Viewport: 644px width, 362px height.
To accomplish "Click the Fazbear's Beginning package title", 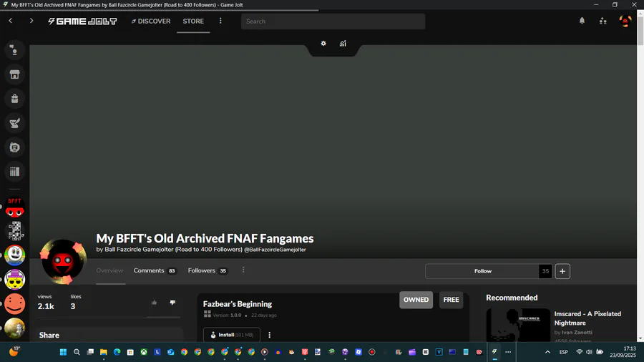I will [x=238, y=304].
